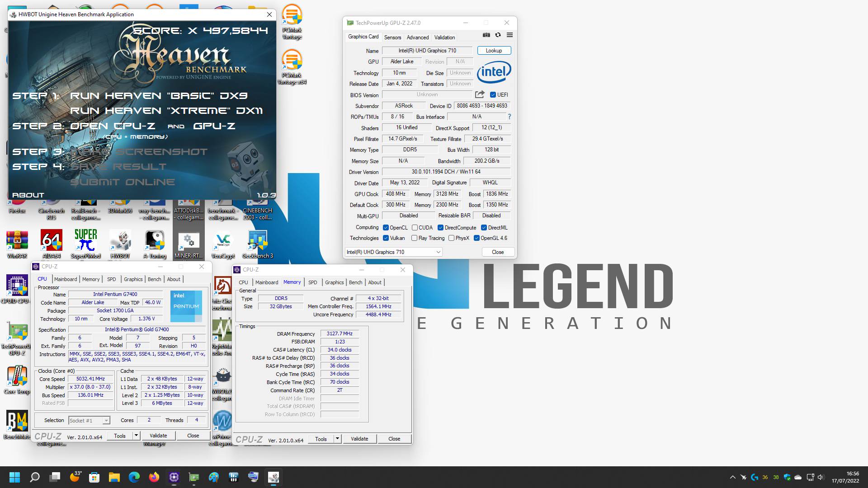Click RUN HEAVEN "BASIC" DX9
Viewport: 868px width, 488px height.
(x=159, y=96)
